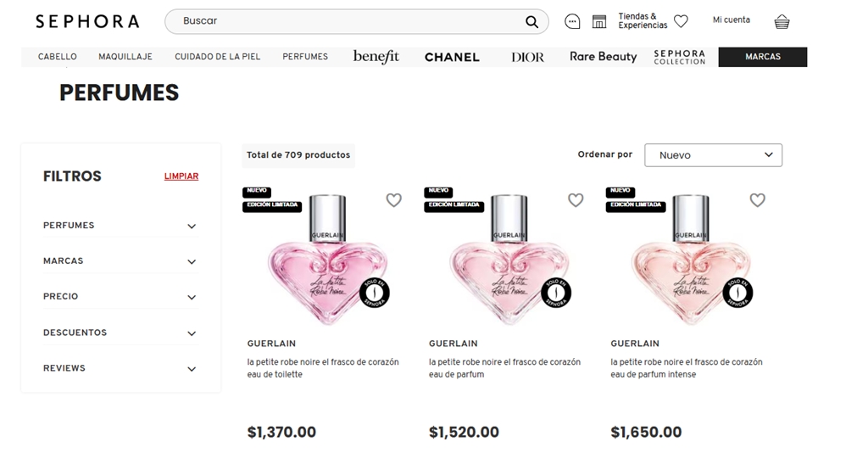The width and height of the screenshot is (868, 453).
Task: Click the Sephora logo
Action: tap(87, 21)
